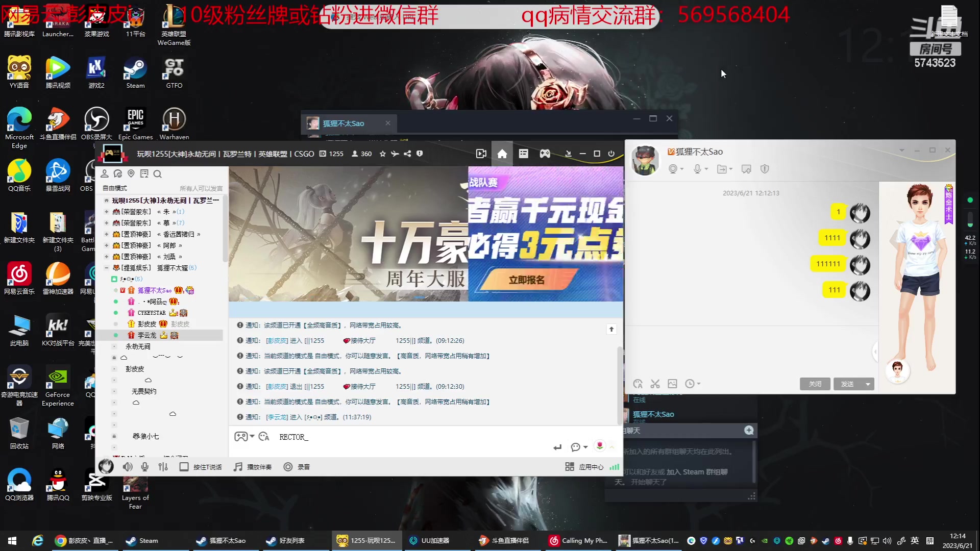Screen dimensions: 980x551
Task: Collapse the [提狐娱乐] 狐狸不太骚 node
Action: point(107,268)
